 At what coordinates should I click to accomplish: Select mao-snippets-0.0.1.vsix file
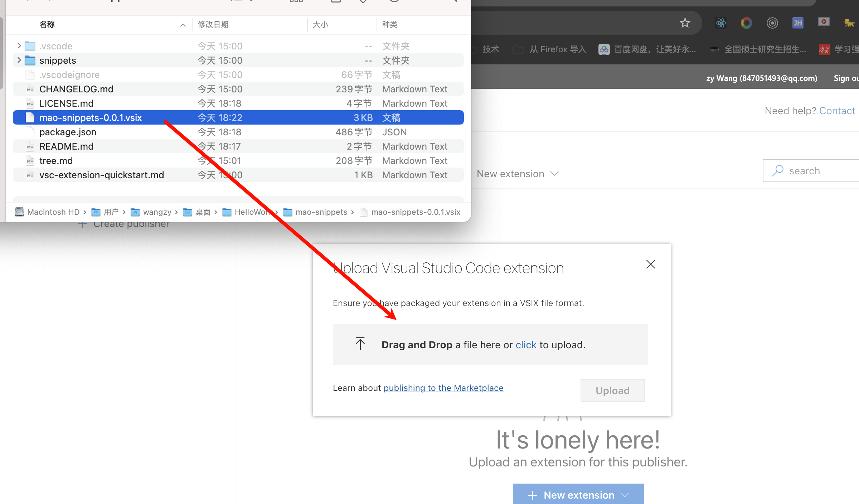click(238, 117)
